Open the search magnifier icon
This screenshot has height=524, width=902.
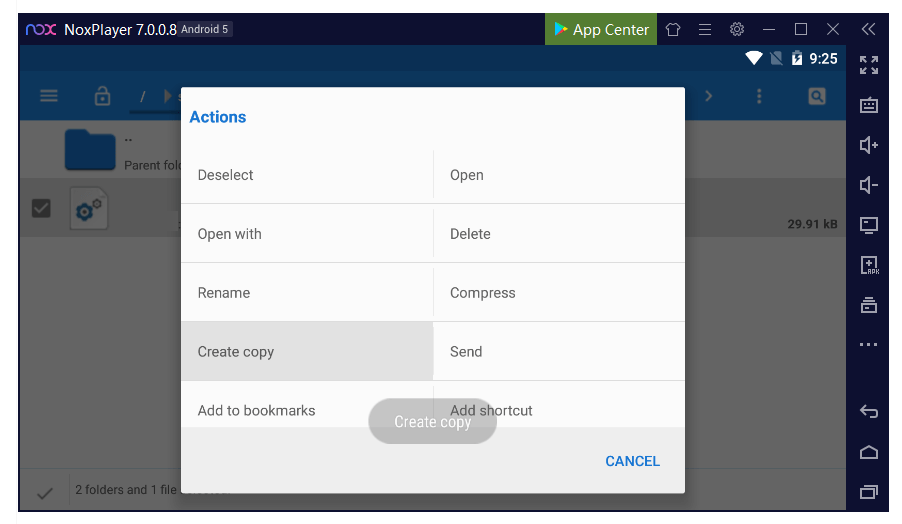(x=817, y=96)
